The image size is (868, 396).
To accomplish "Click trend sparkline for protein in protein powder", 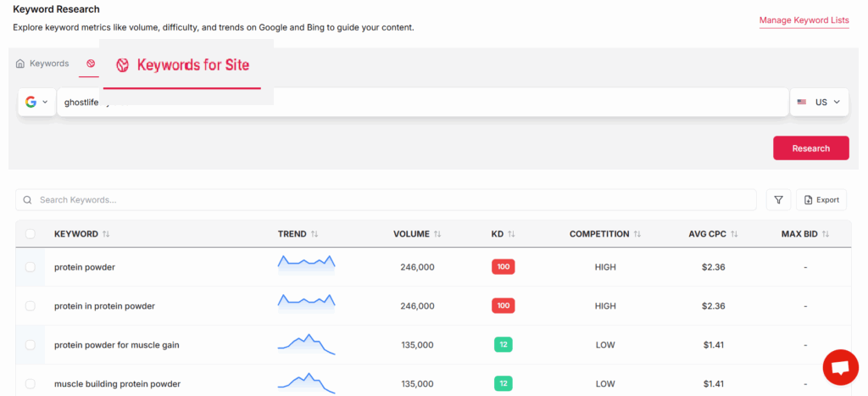I will point(306,304).
